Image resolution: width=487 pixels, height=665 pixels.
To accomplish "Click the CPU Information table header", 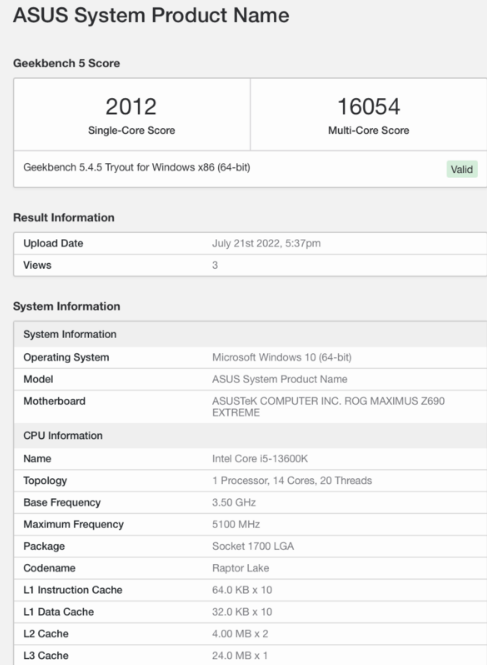I will (x=250, y=436).
